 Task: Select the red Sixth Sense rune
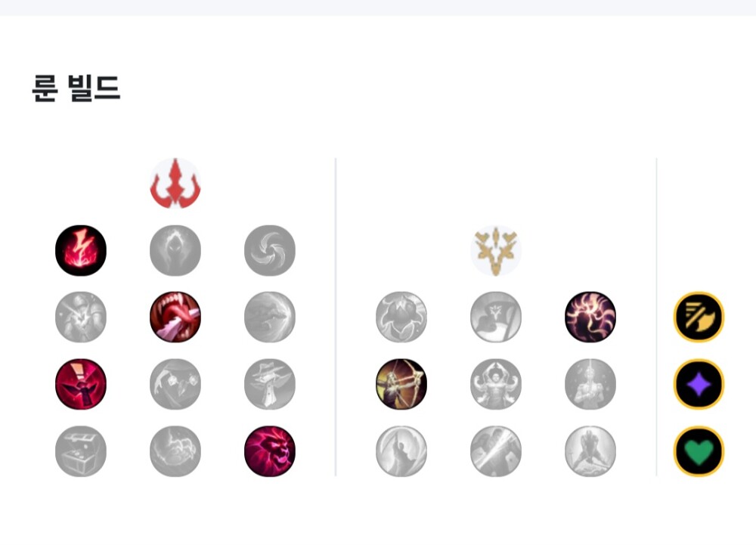tap(81, 384)
